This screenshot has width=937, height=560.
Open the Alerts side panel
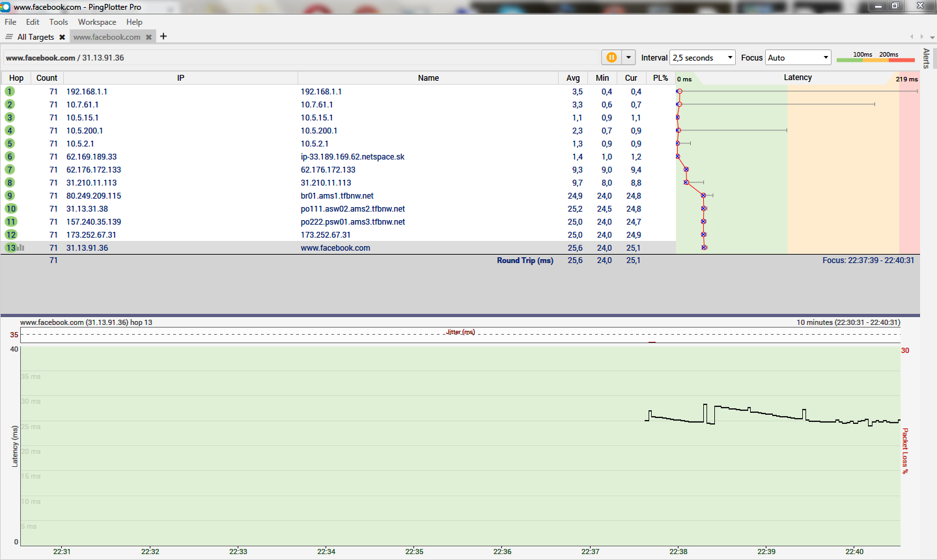[x=926, y=58]
